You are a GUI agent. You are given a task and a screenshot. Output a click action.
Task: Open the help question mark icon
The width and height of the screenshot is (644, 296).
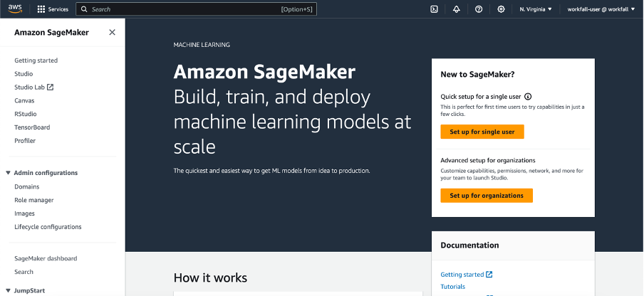click(479, 9)
